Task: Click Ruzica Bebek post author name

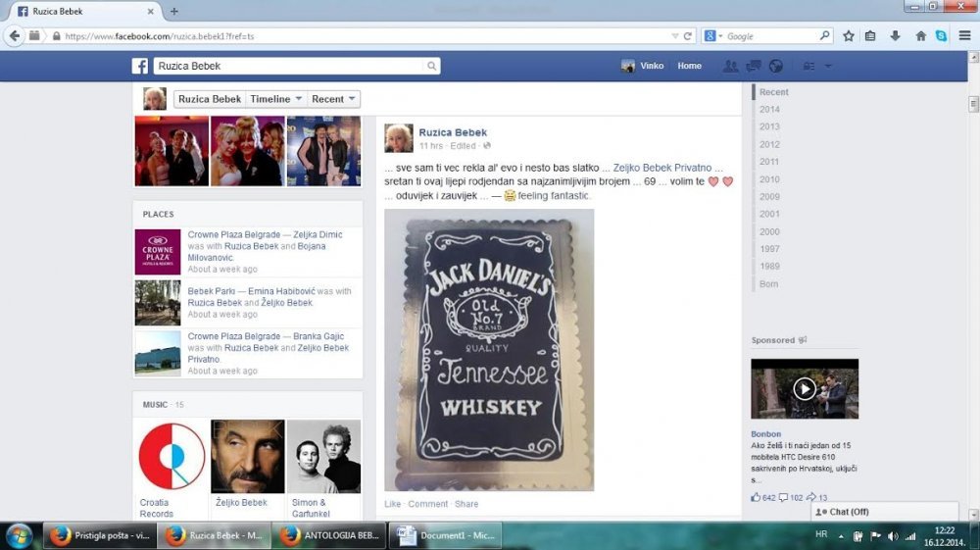Action: (x=453, y=132)
